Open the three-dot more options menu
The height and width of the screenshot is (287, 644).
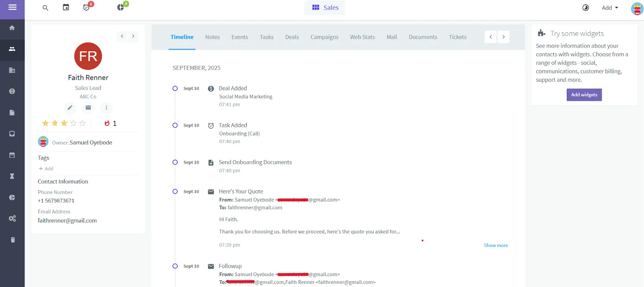pyautogui.click(x=106, y=108)
